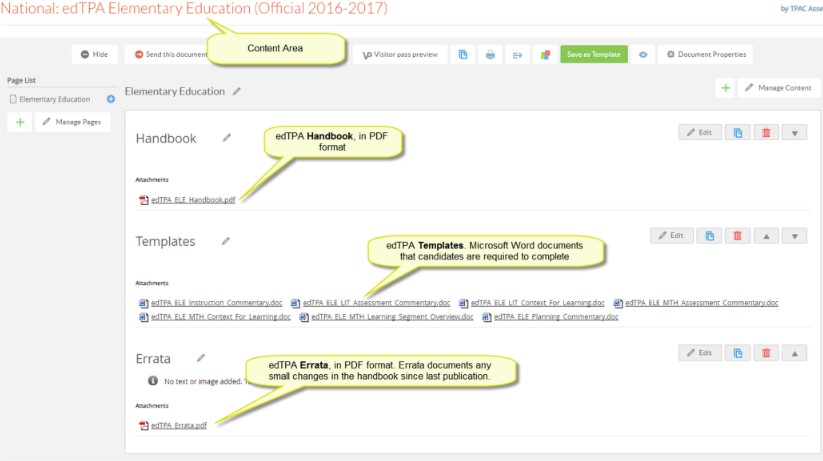Click the copy document icon in toolbar
This screenshot has height=461, width=823.
pyautogui.click(x=463, y=54)
